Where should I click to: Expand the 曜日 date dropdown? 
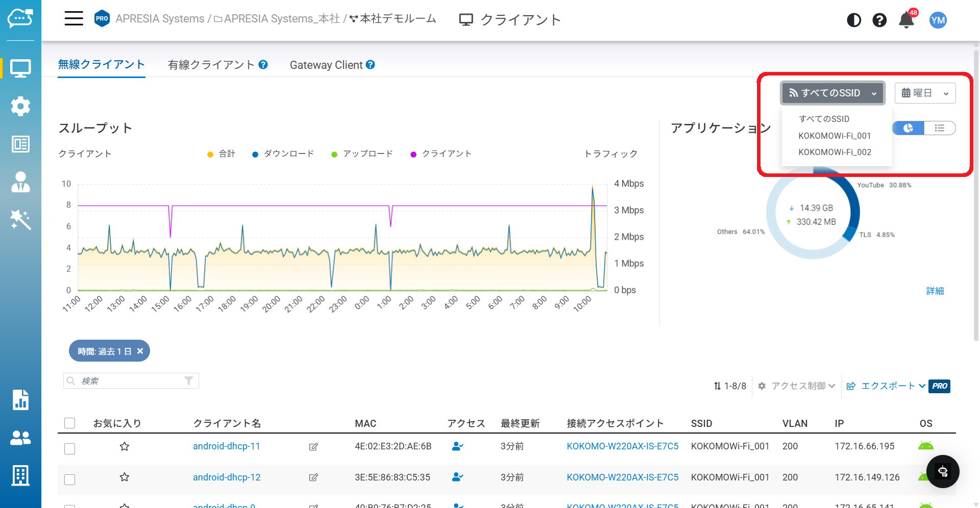click(x=924, y=93)
